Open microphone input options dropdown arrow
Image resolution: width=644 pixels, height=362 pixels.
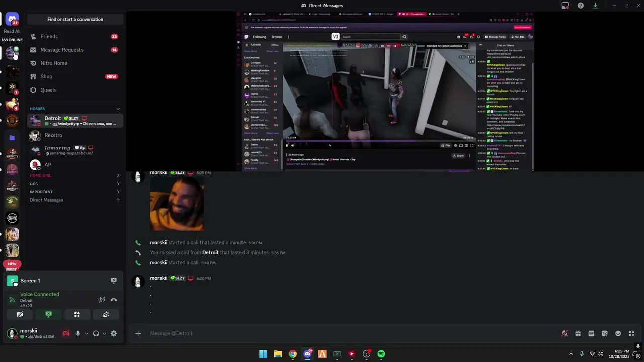[86, 333]
